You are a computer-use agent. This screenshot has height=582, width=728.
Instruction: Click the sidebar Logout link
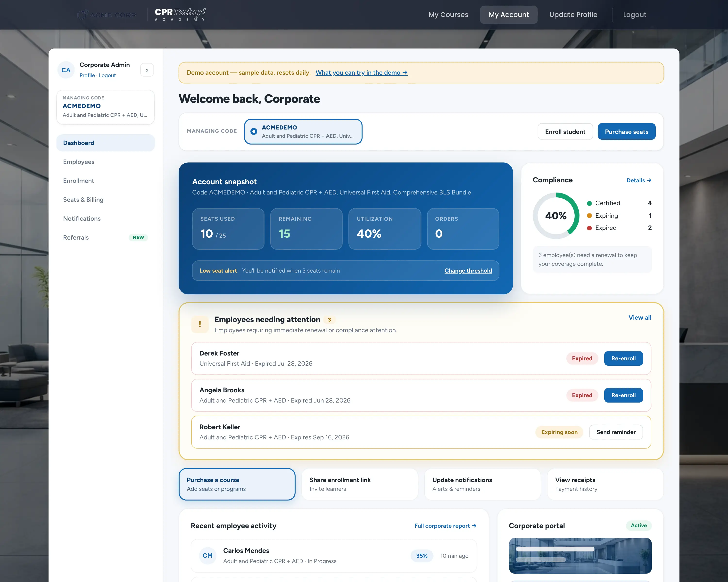(107, 75)
